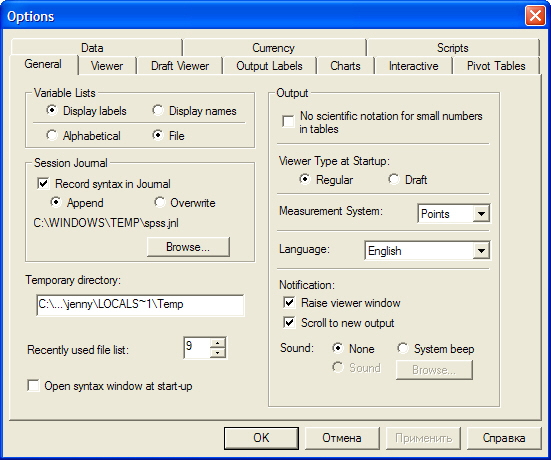Image resolution: width=551 pixels, height=460 pixels.
Task: Click the Temporary directory field
Action: 140,305
